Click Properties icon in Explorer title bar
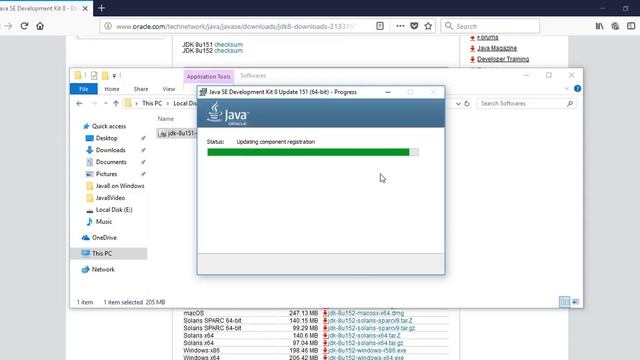 click(94, 76)
